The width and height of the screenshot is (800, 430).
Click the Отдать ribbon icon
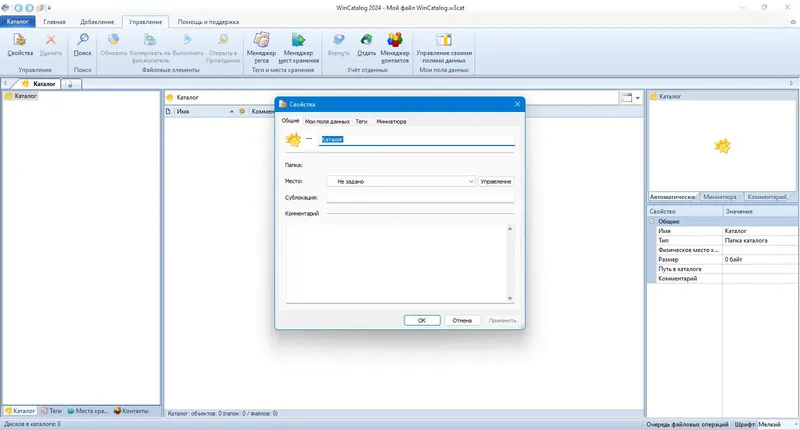point(366,40)
